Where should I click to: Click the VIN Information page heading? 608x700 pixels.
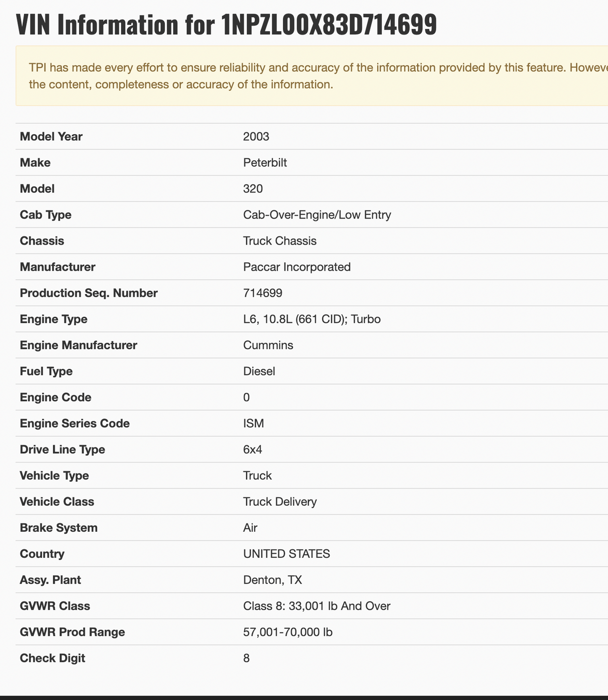[x=226, y=25]
